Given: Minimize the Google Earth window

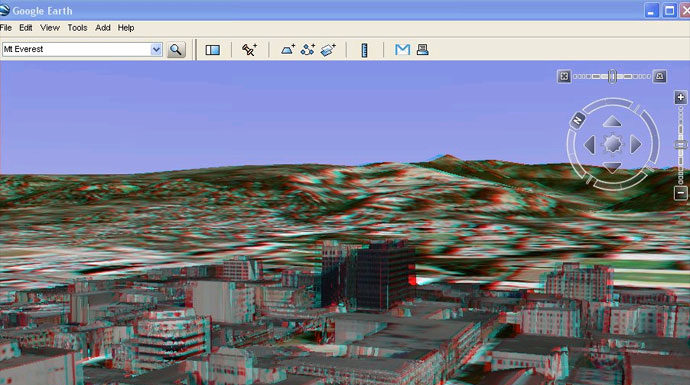Looking at the screenshot, I should (x=651, y=11).
